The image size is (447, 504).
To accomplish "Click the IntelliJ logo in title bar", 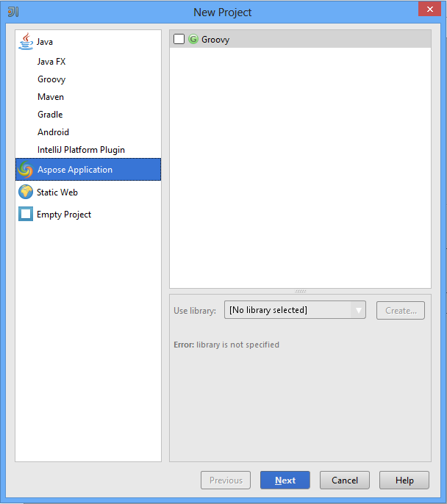I will point(13,12).
